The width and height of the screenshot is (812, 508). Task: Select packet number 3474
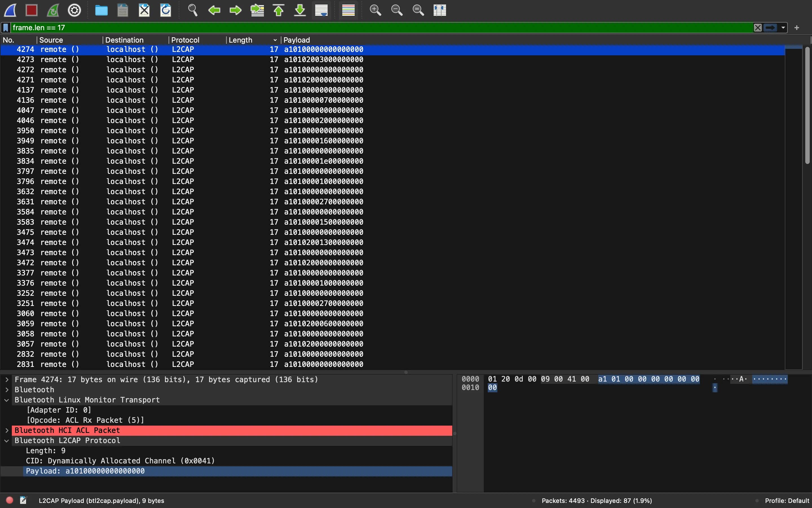coord(392,242)
